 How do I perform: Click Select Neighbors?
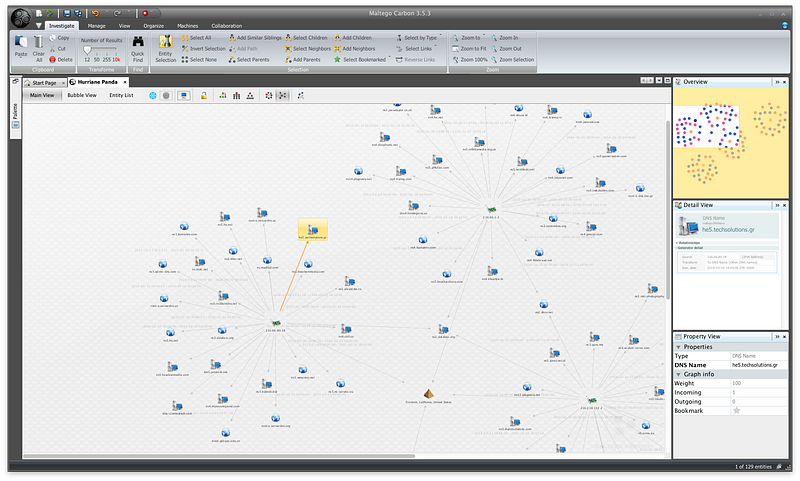coord(308,49)
